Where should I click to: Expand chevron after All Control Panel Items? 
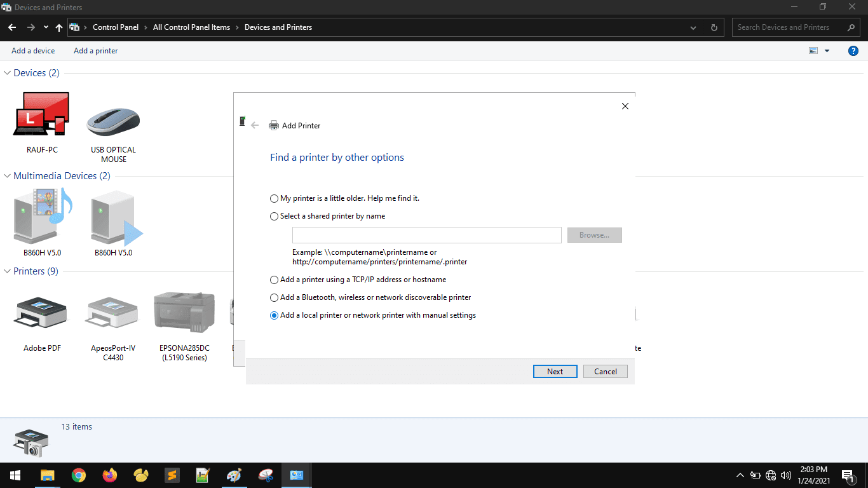[238, 27]
